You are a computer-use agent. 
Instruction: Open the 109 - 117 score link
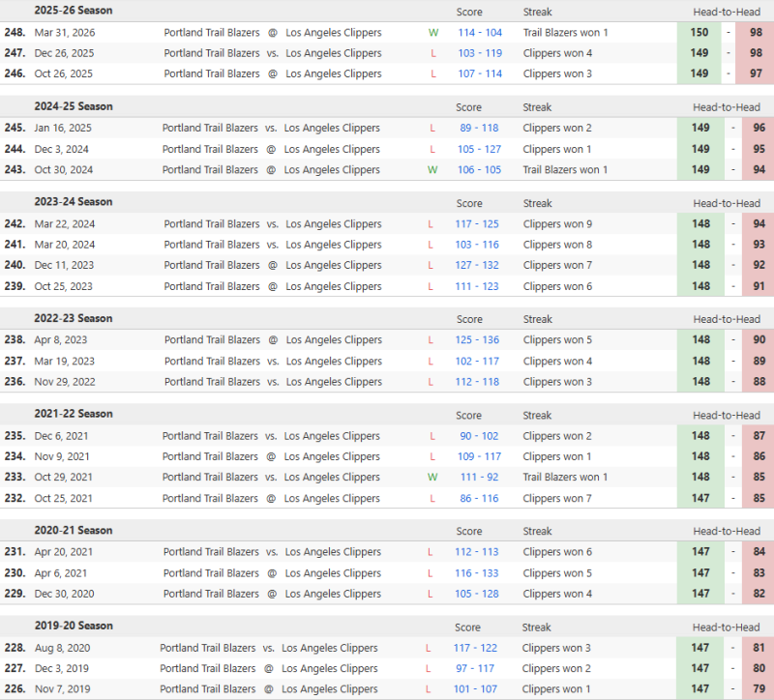click(479, 457)
